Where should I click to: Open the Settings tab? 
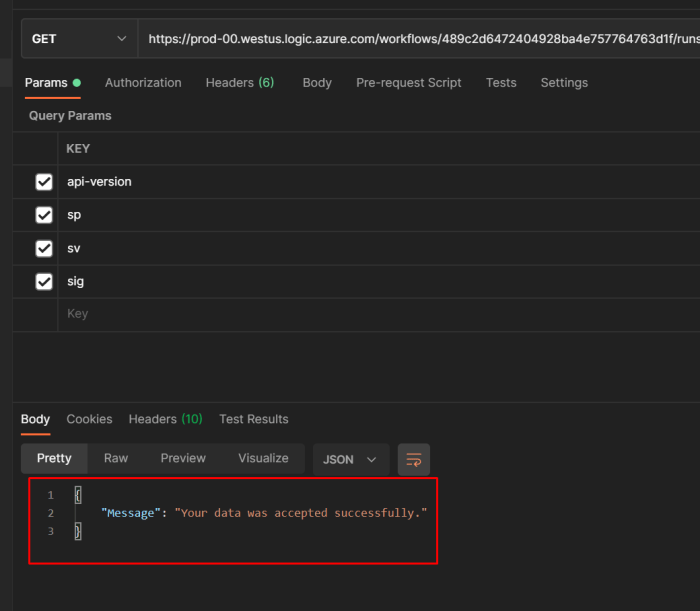coord(564,83)
